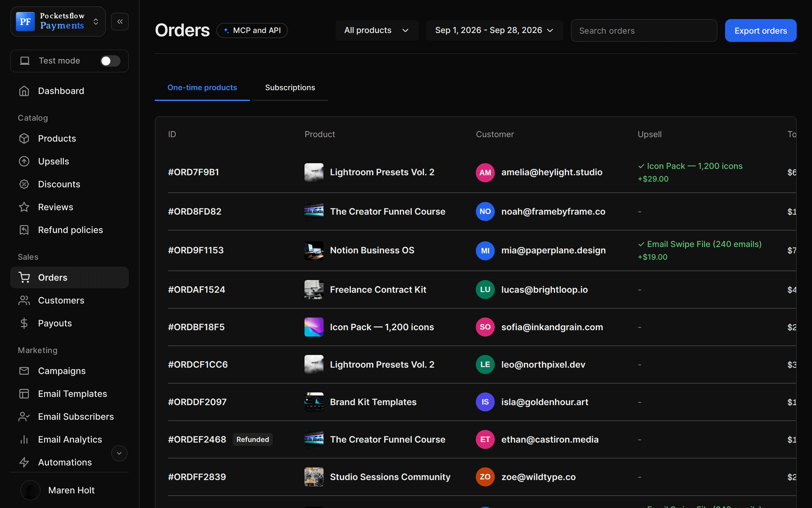Image resolution: width=812 pixels, height=508 pixels.
Task: Click the Upsells arrow-circle icon
Action: click(24, 162)
